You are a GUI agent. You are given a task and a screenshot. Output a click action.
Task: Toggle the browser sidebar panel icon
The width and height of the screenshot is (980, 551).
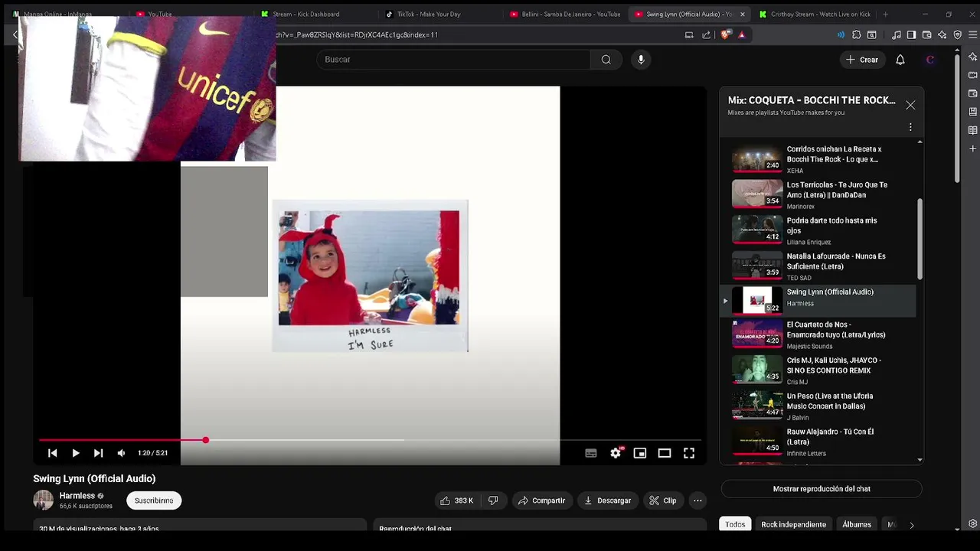point(911,34)
